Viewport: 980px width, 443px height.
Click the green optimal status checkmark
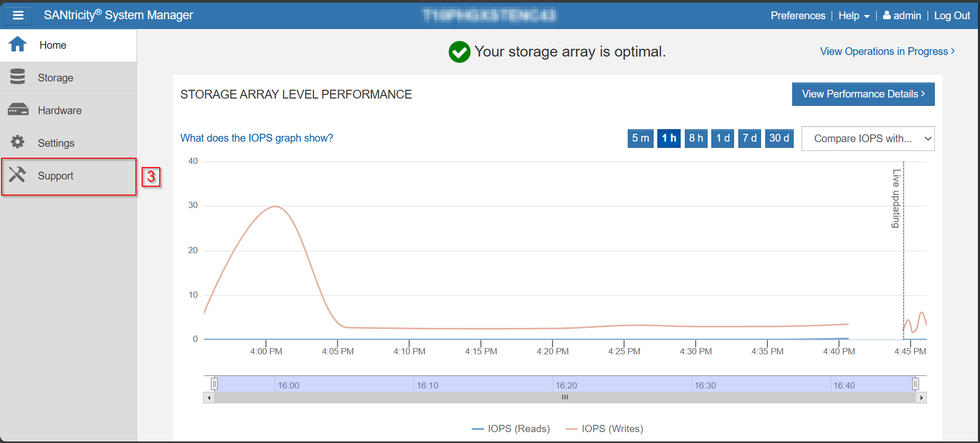[x=459, y=52]
